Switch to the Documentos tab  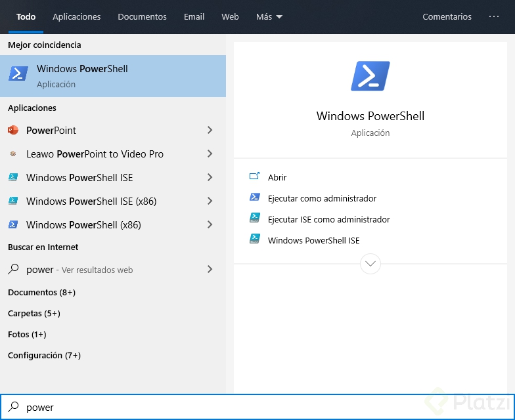(x=142, y=17)
